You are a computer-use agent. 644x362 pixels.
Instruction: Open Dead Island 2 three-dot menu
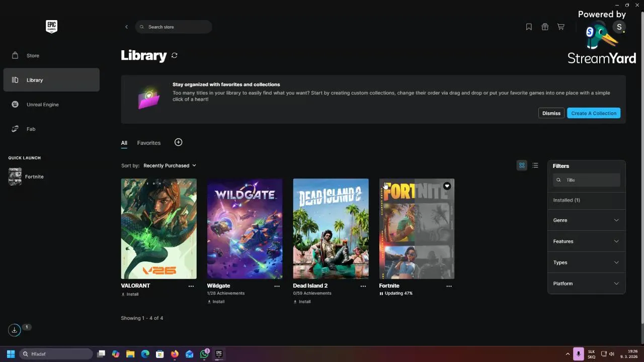tap(363, 286)
